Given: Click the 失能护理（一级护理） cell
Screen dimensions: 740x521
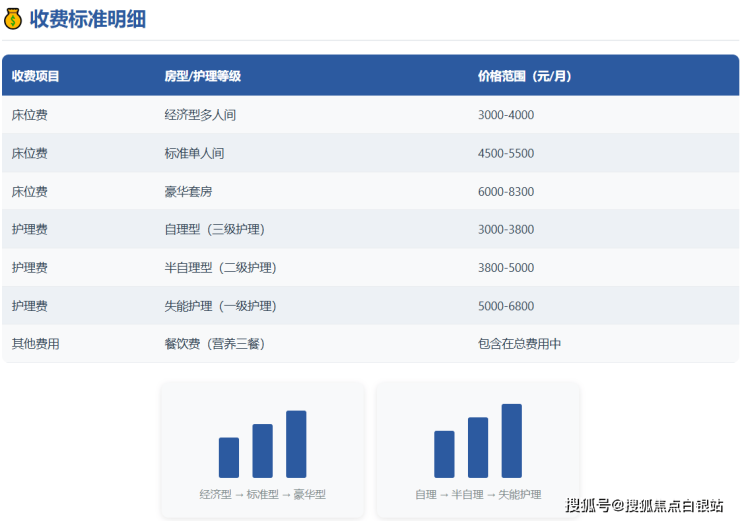Looking at the screenshot, I should tap(221, 306).
